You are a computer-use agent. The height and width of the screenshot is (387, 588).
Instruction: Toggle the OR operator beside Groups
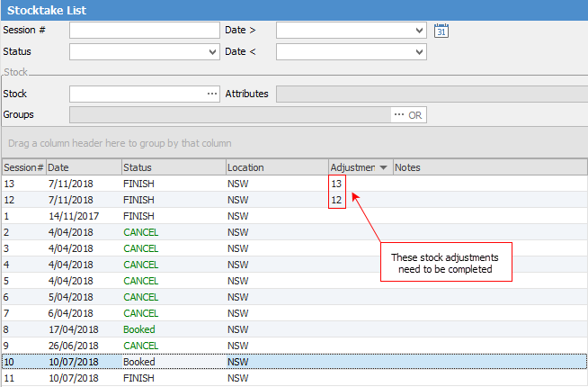(415, 115)
